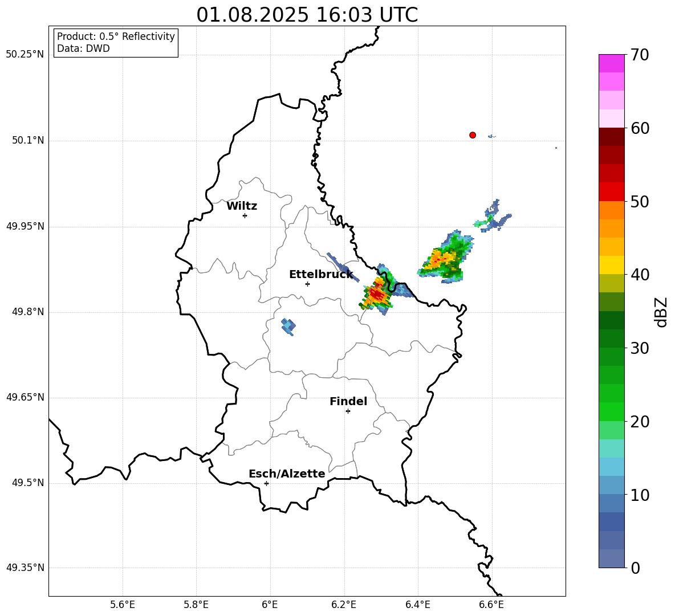This screenshot has height=616, width=675.
Task: Click the Ettelbruck city label
Action: tap(321, 275)
